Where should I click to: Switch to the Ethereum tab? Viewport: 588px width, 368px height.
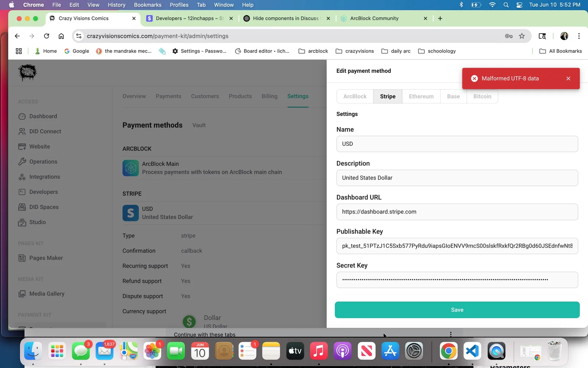(421, 96)
